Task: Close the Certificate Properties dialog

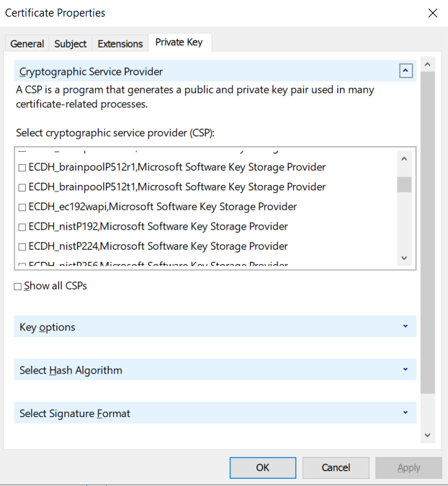Action: click(x=432, y=13)
